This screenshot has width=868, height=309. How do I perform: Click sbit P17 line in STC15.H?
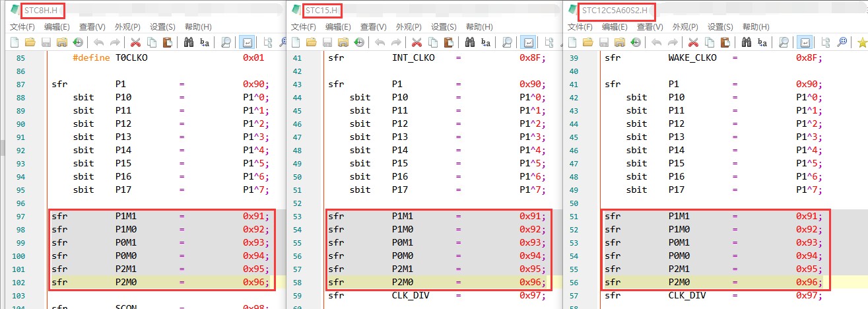coord(448,189)
